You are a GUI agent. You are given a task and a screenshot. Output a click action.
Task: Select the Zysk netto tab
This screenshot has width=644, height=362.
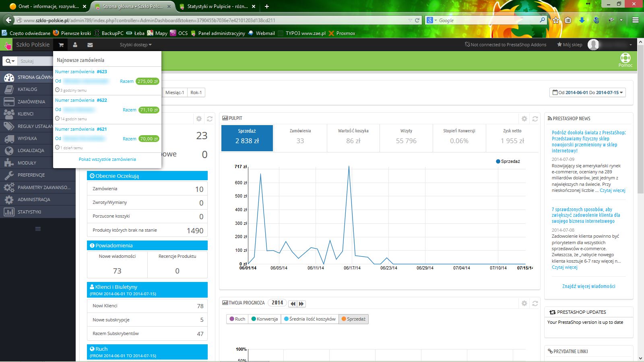[x=512, y=138]
